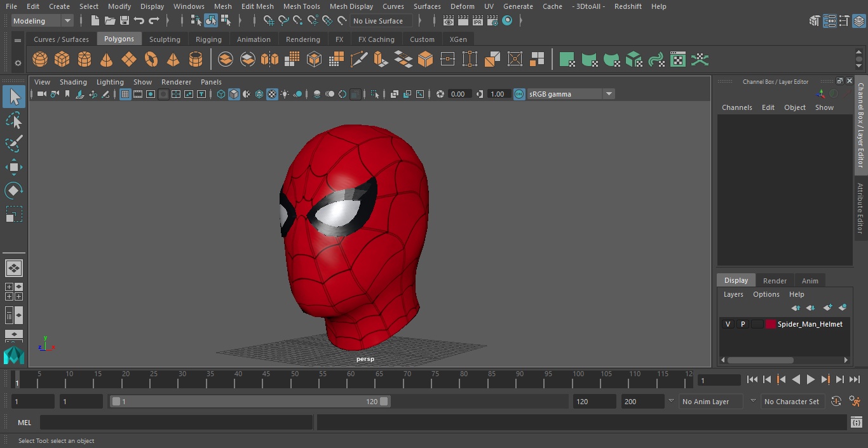Select the Rotate tool in toolbox
Image resolution: width=868 pixels, height=448 pixels.
tap(14, 191)
